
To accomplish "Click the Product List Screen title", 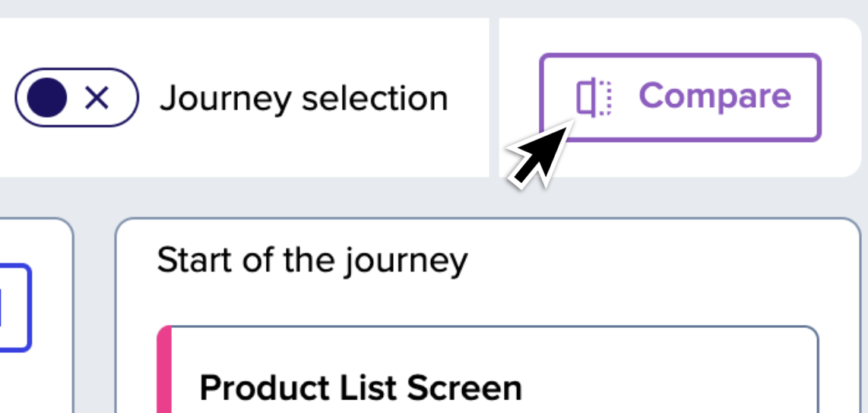I will (360, 388).
